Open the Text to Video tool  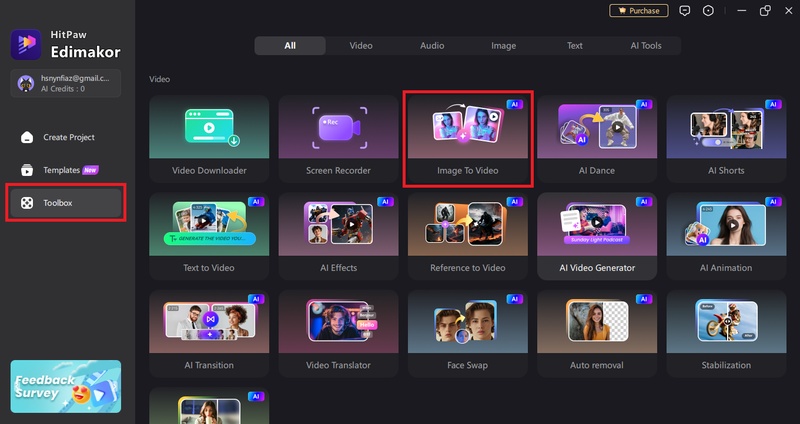(209, 236)
